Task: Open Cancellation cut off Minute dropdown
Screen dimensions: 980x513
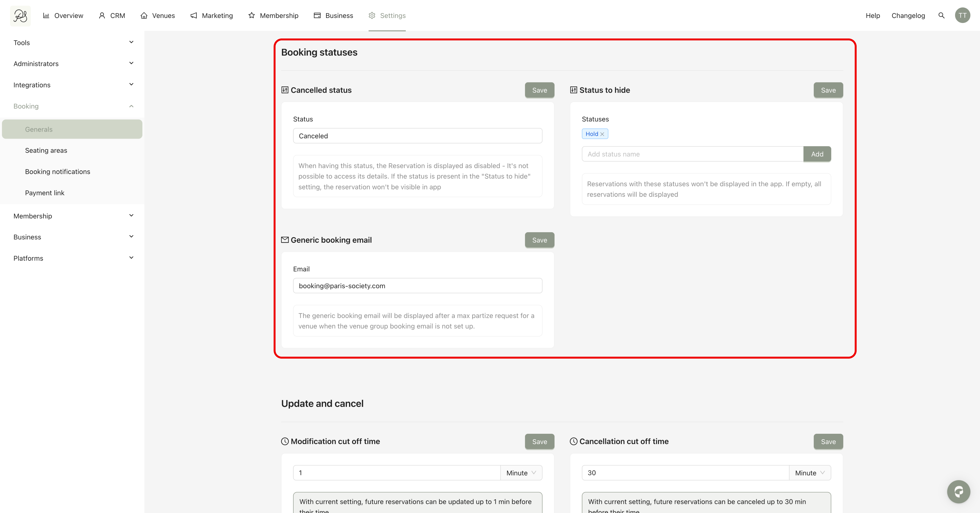Action: point(810,473)
